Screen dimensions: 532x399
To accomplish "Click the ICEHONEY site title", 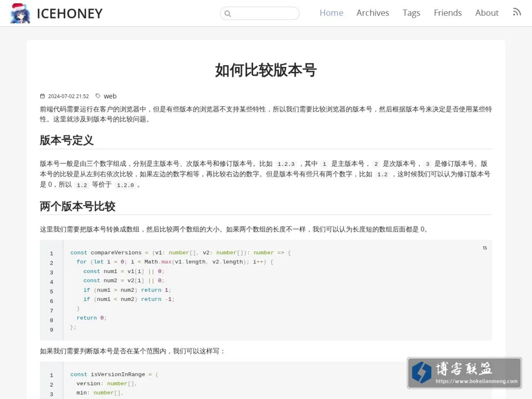I will (x=70, y=14).
